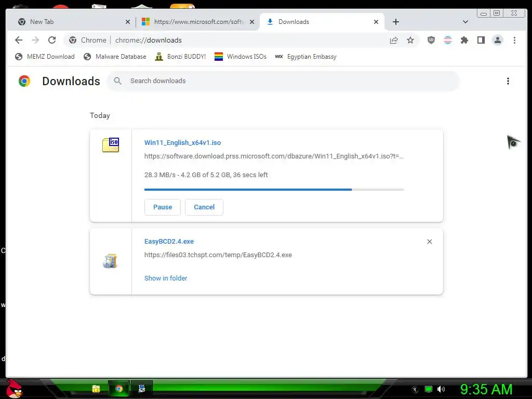Click the 9:35 AM clock
The image size is (532, 399).
[x=486, y=389]
